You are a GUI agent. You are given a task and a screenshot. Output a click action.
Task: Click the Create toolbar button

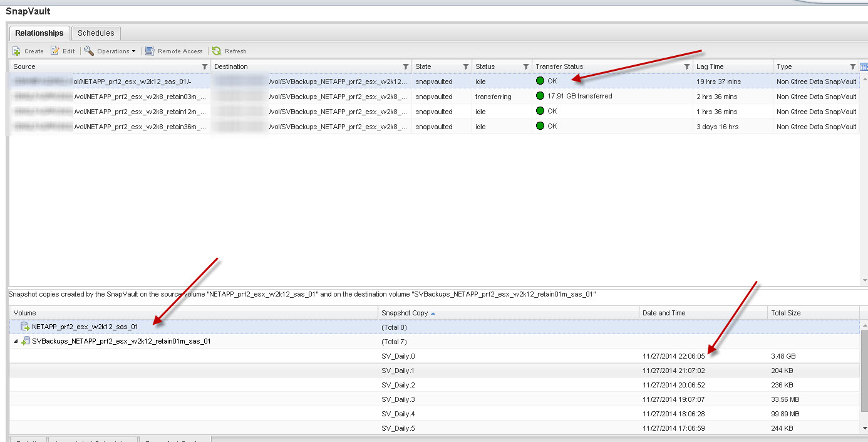28,51
